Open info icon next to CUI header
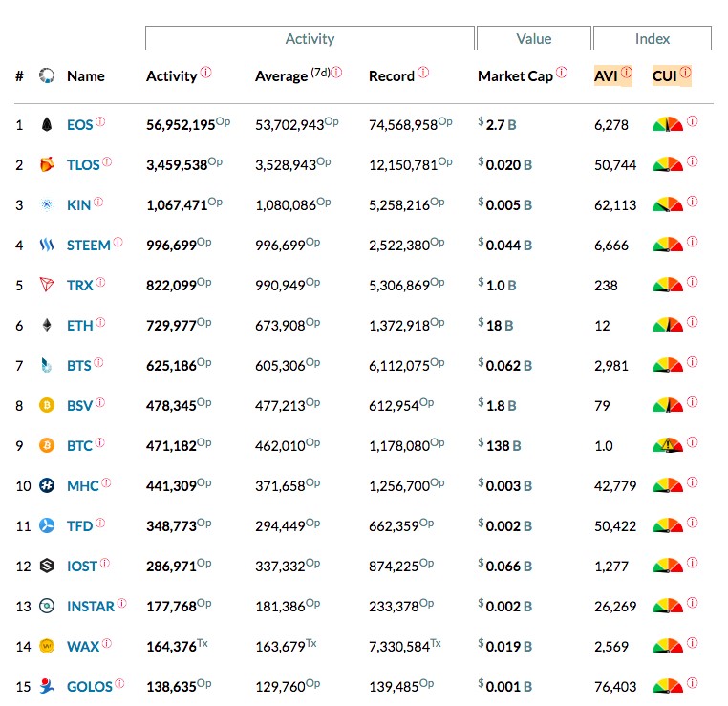This screenshot has width=728, height=706. pos(685,73)
